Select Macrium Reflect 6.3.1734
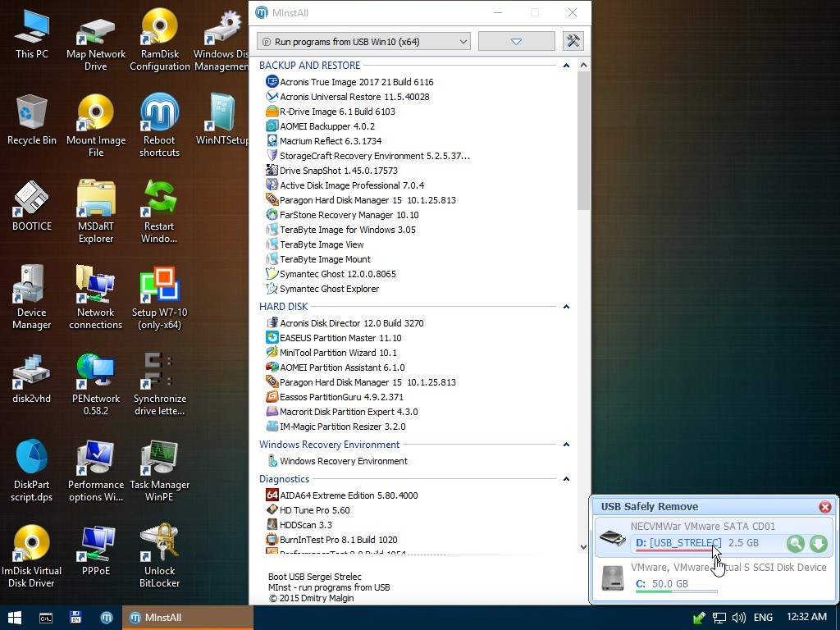Viewport: 840px width, 630px height. [323, 141]
